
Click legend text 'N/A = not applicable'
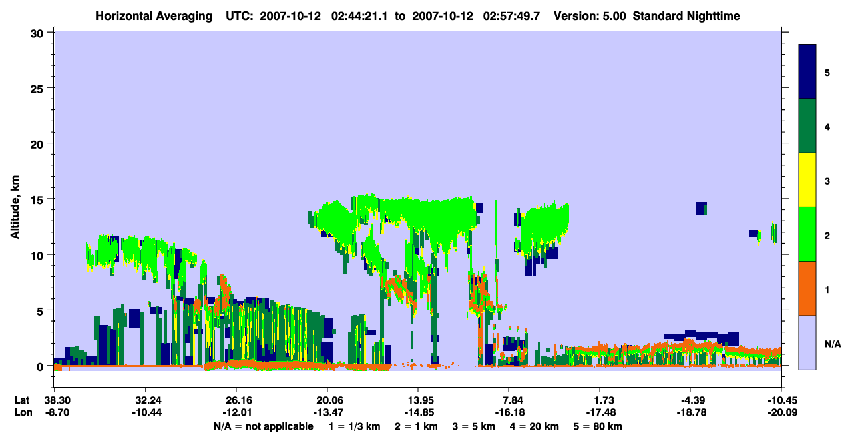click(x=263, y=426)
